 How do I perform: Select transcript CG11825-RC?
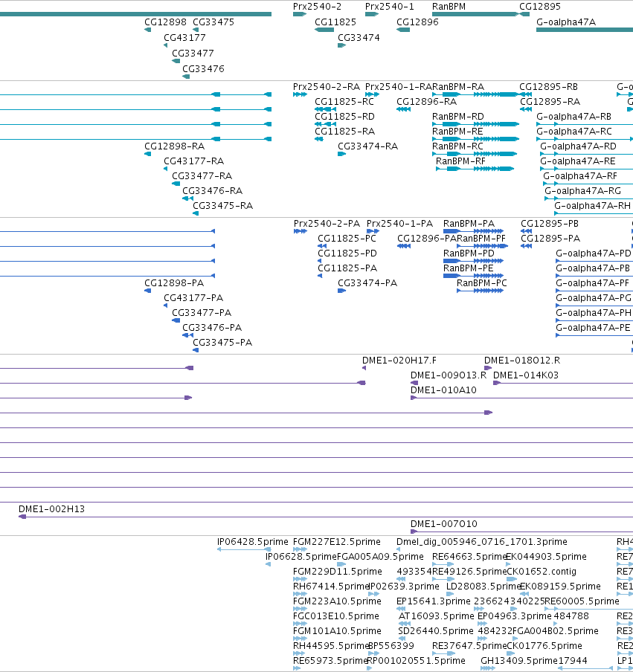[x=344, y=102]
